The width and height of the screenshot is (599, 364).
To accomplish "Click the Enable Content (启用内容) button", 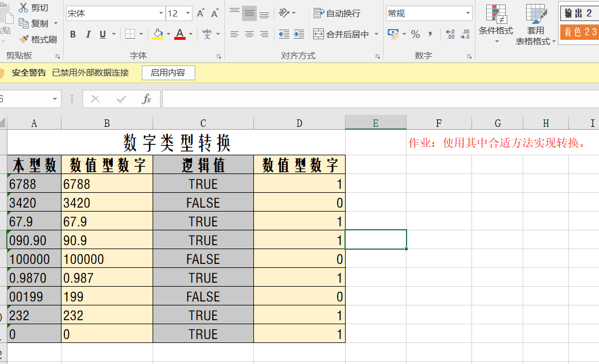I will coord(168,72).
